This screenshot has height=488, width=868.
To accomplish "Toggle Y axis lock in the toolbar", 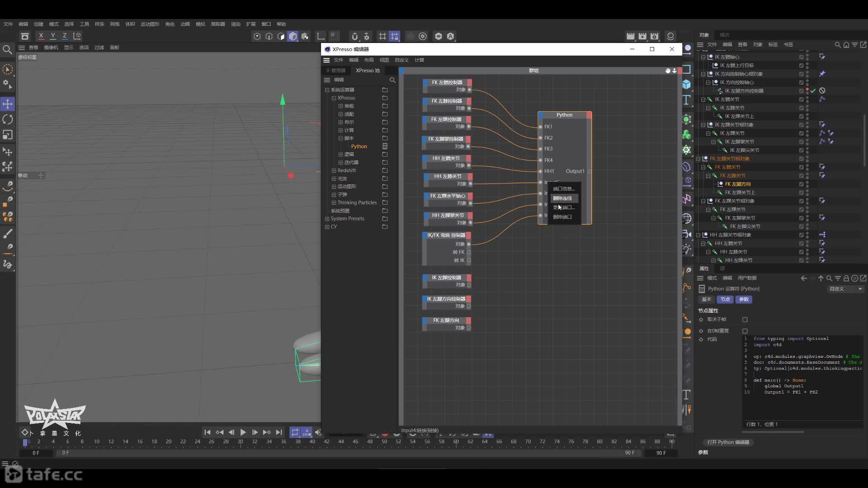I will pos(53,36).
